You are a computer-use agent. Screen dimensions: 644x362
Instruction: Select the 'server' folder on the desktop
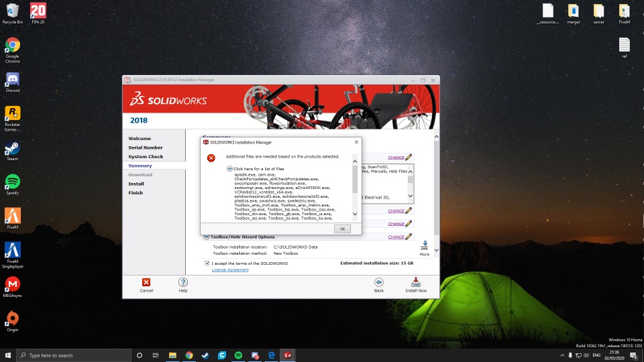point(598,13)
